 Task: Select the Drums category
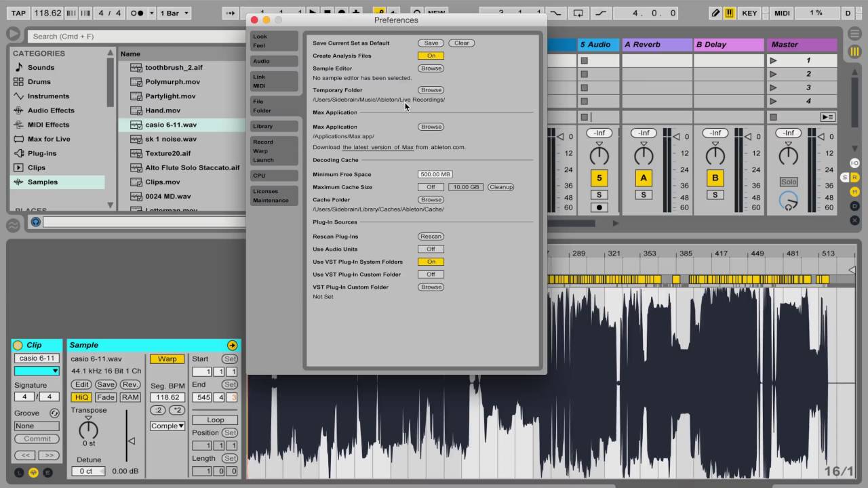tap(39, 82)
